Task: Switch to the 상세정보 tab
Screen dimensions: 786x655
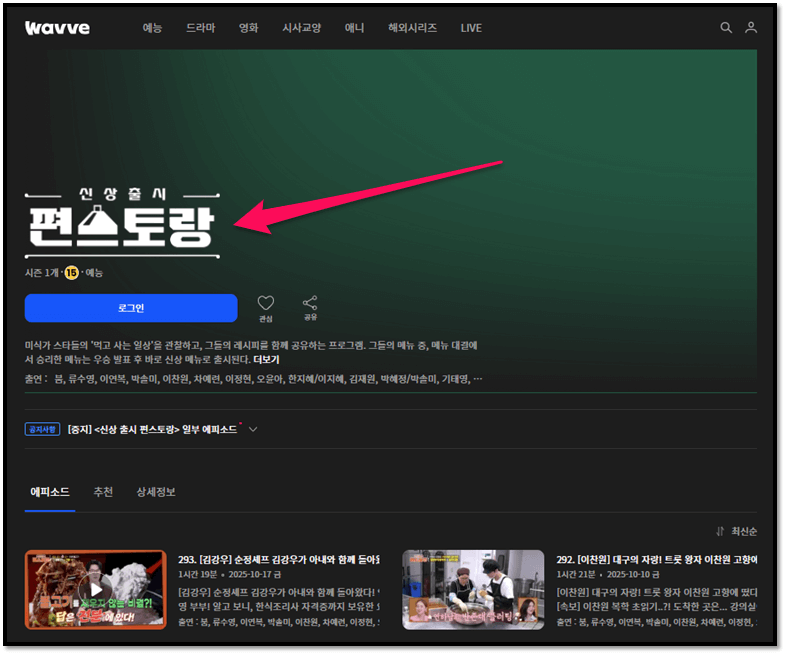Action: click(x=156, y=492)
